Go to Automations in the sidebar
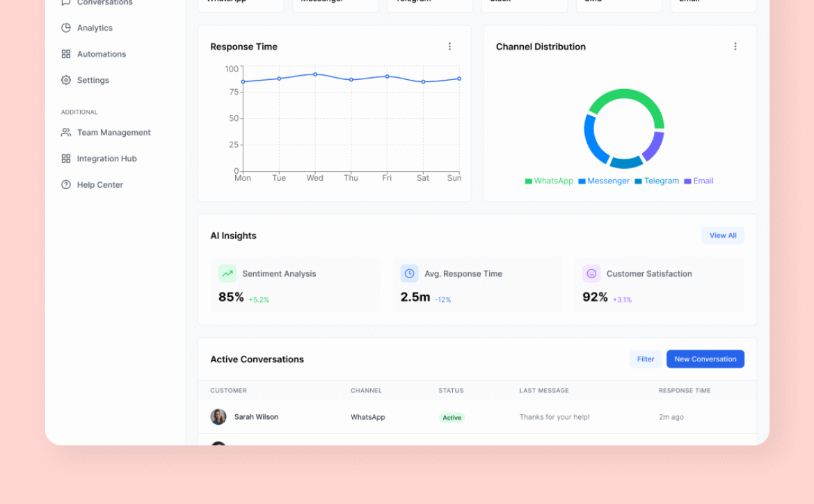The width and height of the screenshot is (814, 504). coord(102,54)
